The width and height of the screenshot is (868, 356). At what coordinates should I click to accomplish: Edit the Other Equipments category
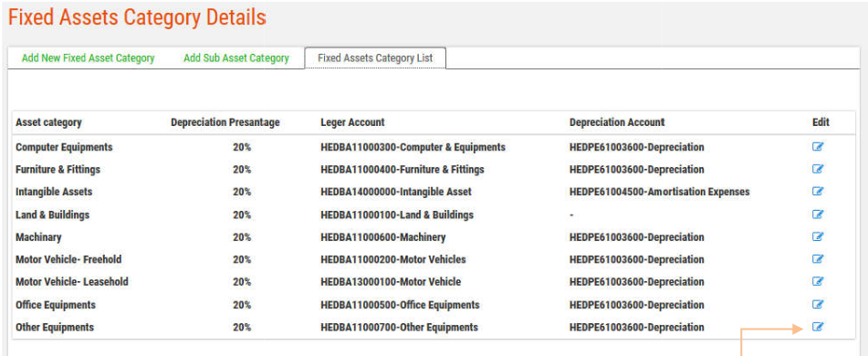(x=818, y=327)
